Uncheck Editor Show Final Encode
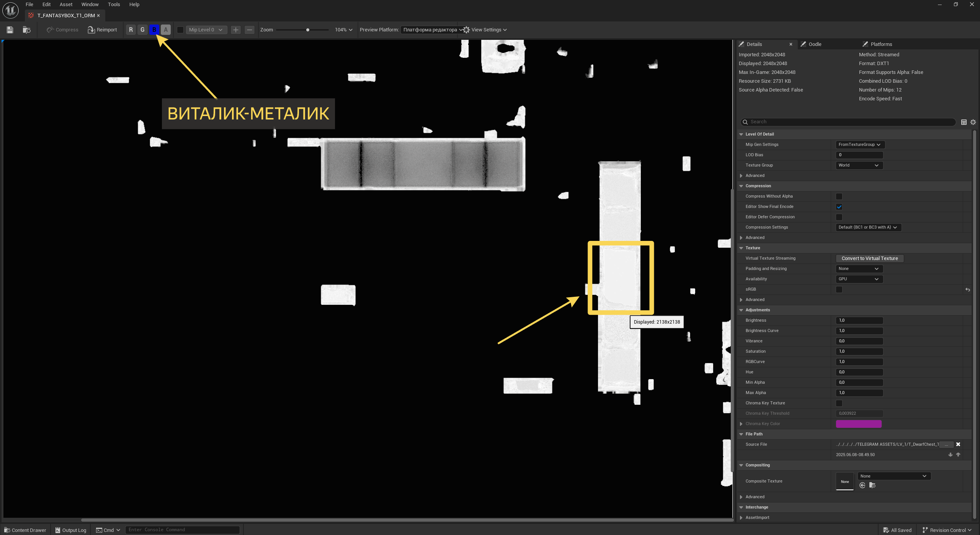Viewport: 980px width, 535px height. click(839, 207)
